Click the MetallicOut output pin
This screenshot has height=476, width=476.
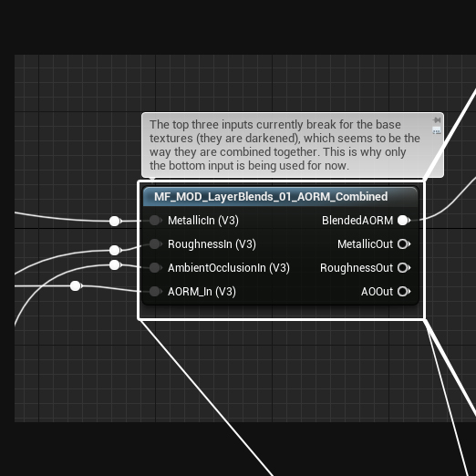point(404,244)
